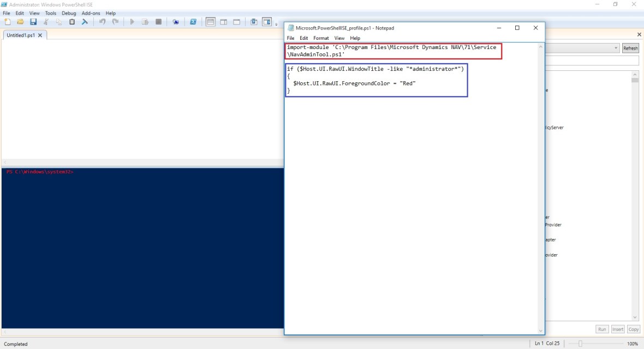Click the Paste clipboard icon

[x=71, y=22]
